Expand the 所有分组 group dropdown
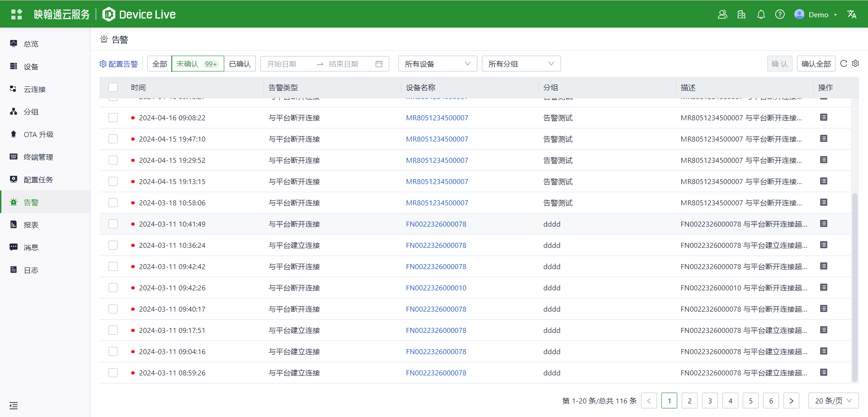This screenshot has height=417, width=868. (521, 64)
